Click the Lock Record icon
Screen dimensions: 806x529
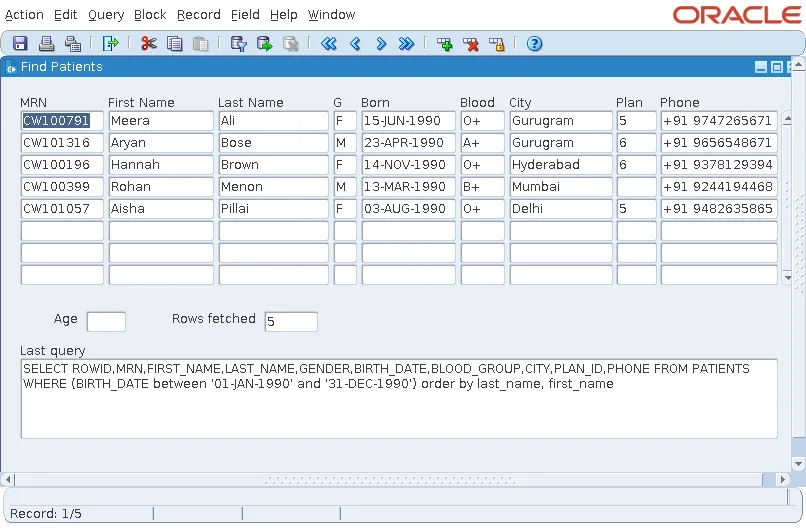click(x=497, y=44)
